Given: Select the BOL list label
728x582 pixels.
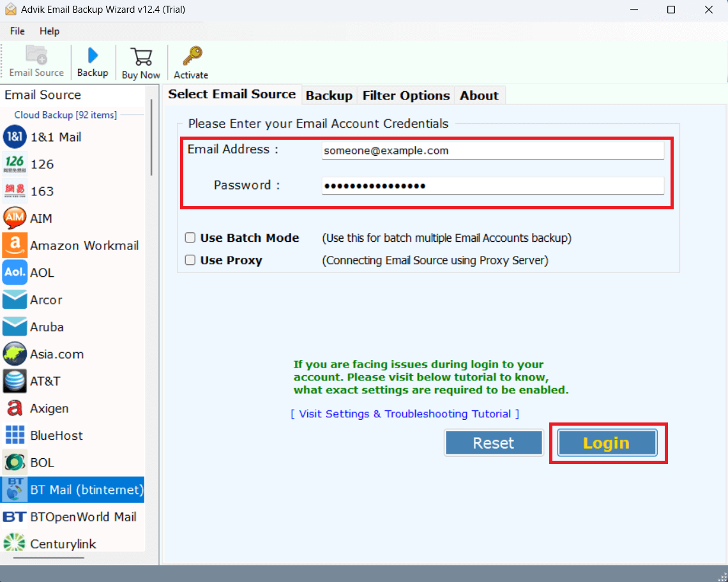Looking at the screenshot, I should [42, 463].
